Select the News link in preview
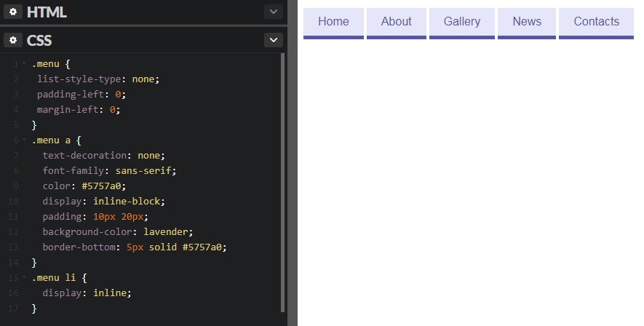The image size is (644, 326). click(527, 22)
